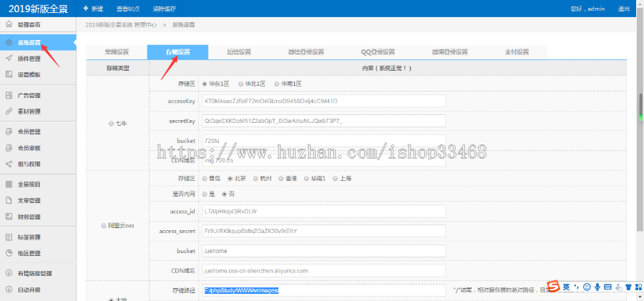The image size is (644, 301).
Task: Toggle the Sogou 英 language mode indicator
Action: click(x=567, y=287)
